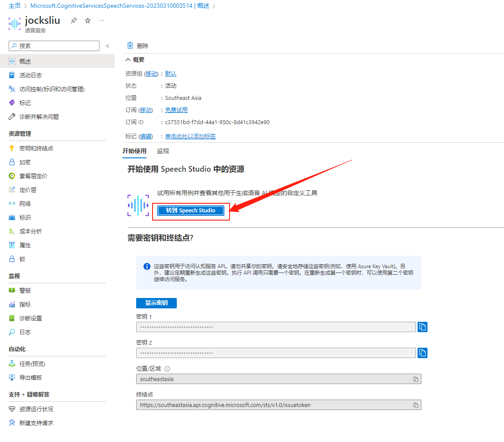Click the 诊断设置 icon in sidebar

coord(12,318)
